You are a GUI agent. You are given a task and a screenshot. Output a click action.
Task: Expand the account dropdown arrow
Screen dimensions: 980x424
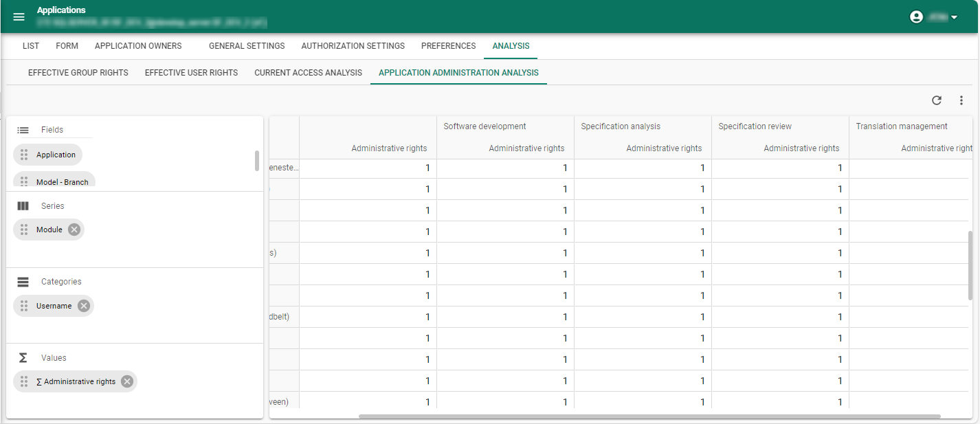coord(954,17)
